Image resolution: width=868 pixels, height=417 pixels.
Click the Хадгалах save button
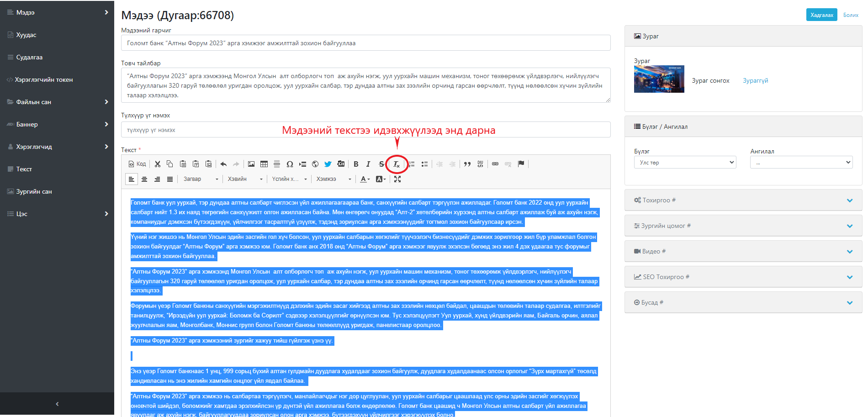pos(821,15)
